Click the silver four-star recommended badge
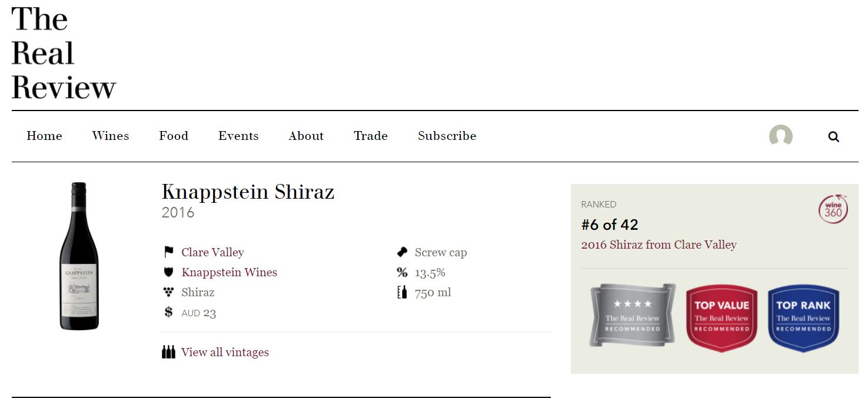The height and width of the screenshot is (405, 868). coord(633,316)
